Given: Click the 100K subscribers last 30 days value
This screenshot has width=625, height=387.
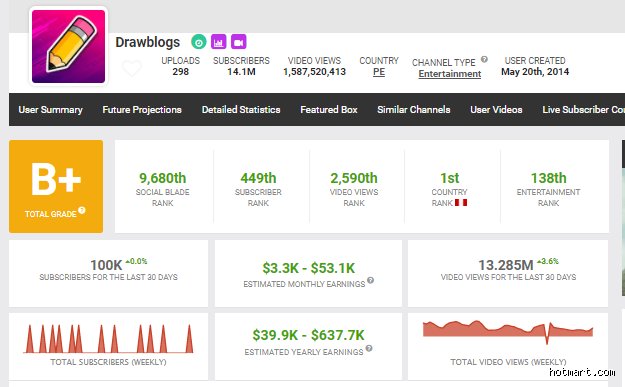Looking at the screenshot, I should 106,265.
